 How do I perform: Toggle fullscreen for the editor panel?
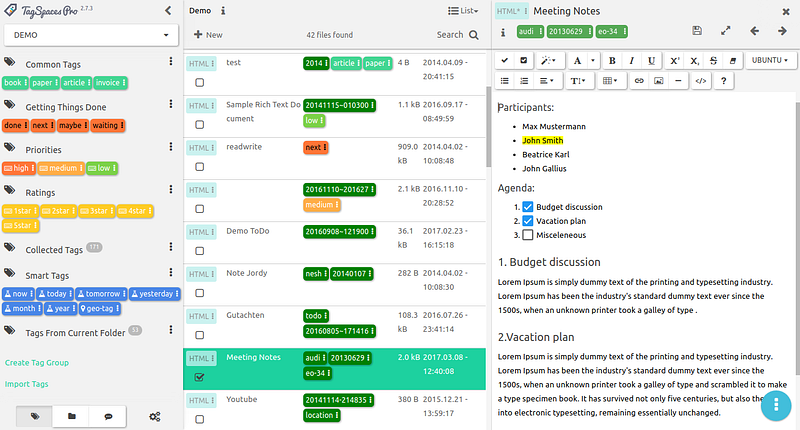[x=726, y=32]
